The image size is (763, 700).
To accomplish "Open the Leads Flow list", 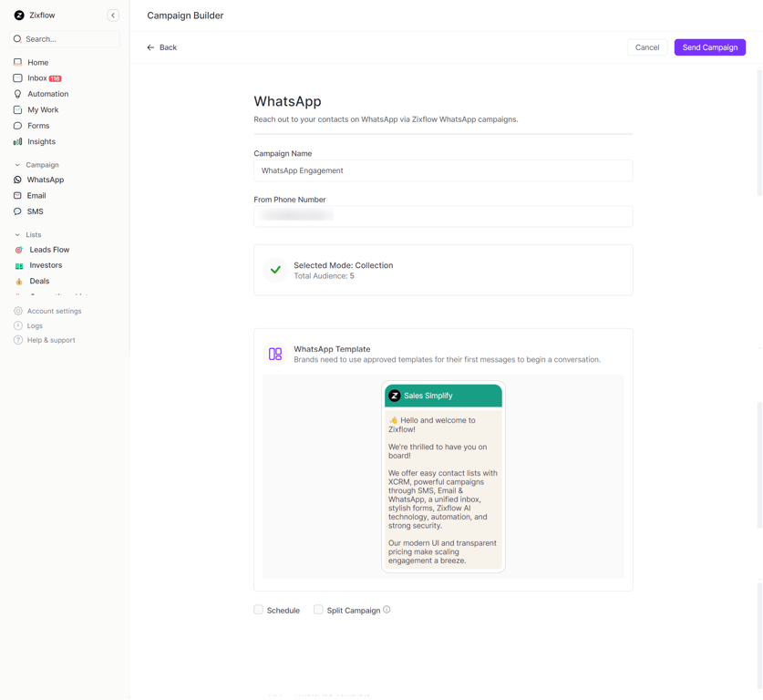I will pyautogui.click(x=47, y=249).
